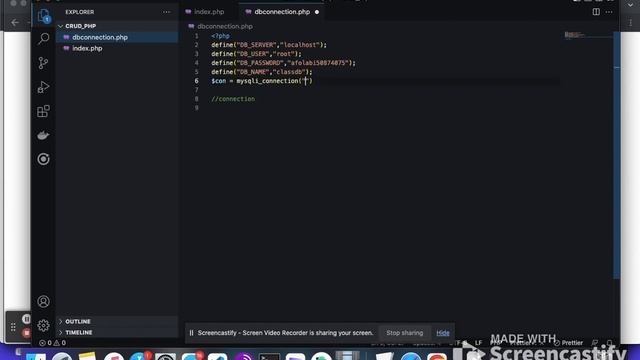
Task: Open the Accounts menu icon
Action: [x=43, y=301]
